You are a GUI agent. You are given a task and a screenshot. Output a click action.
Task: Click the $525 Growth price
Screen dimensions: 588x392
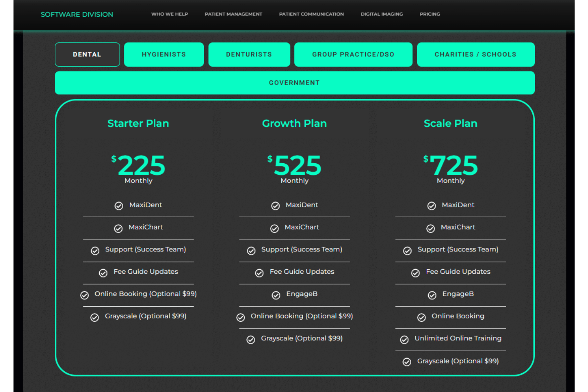tap(294, 165)
